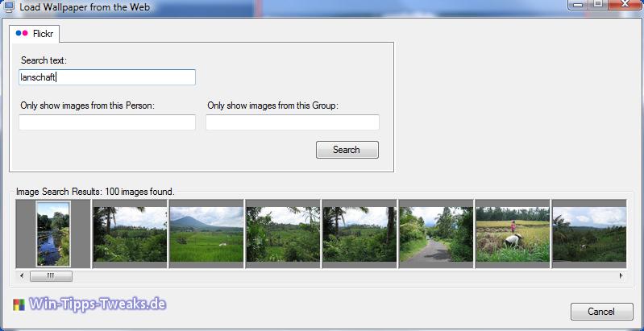Click the Search text input field
This screenshot has width=644, height=331.
(107, 77)
